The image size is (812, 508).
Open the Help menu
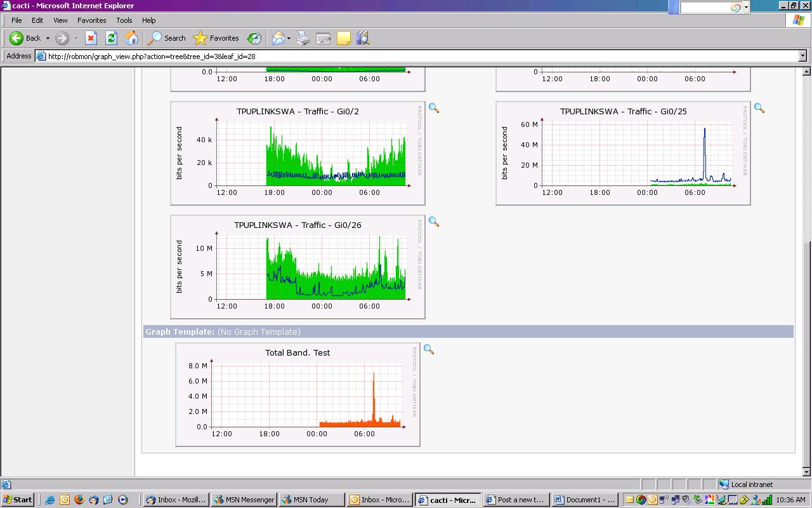coord(149,20)
